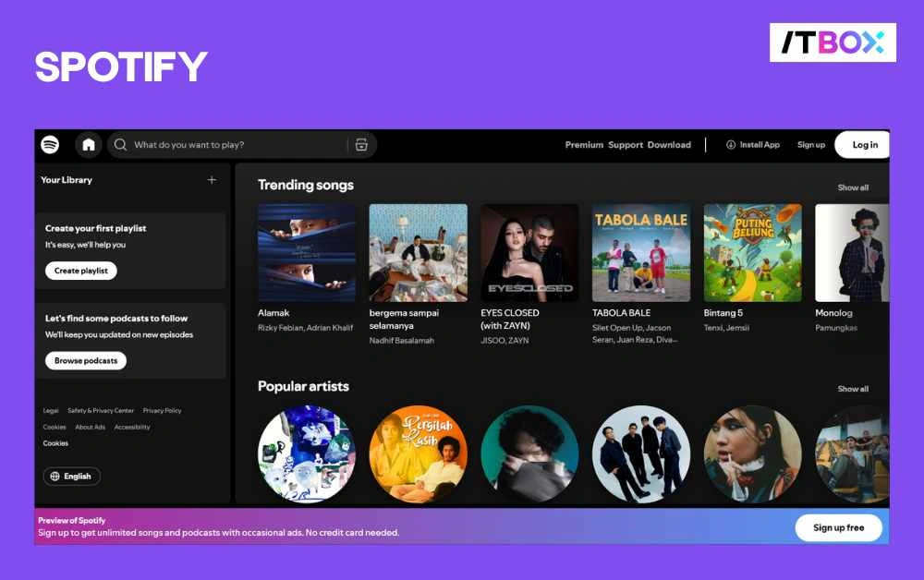Click the Alamak song title

click(x=274, y=313)
